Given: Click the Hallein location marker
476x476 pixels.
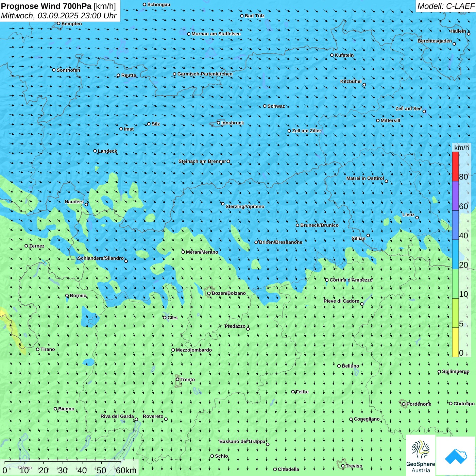Looking at the screenshot, I should 469,34.
